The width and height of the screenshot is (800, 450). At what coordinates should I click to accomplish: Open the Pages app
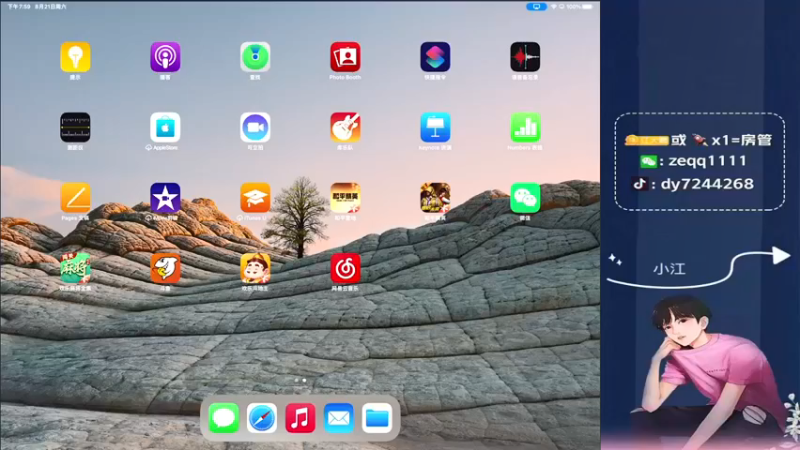[76, 197]
